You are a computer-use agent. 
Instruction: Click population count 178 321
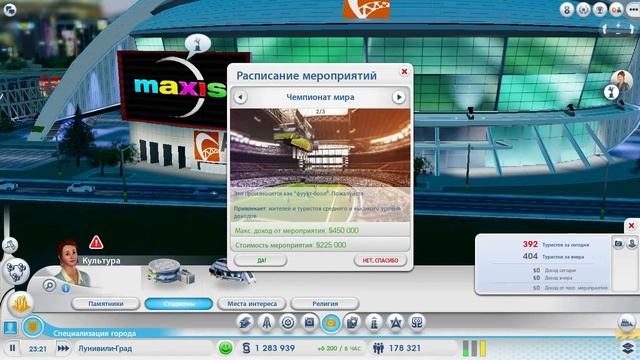(x=404, y=348)
